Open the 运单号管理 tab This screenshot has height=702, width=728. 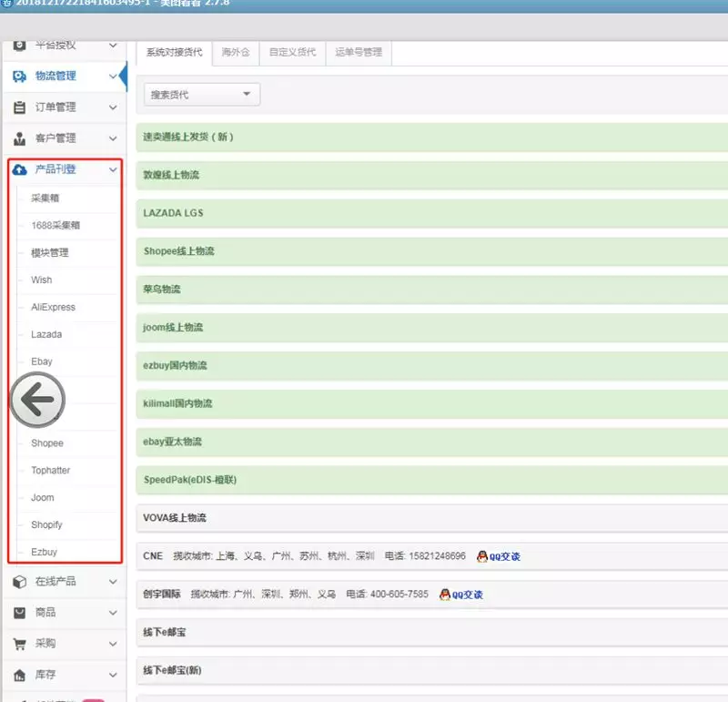(359, 53)
